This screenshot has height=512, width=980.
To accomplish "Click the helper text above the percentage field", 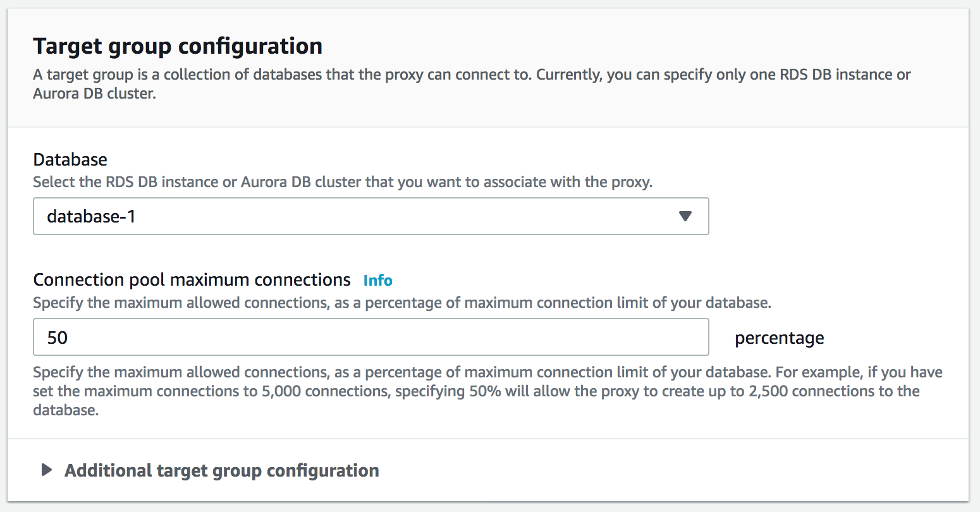I will coord(401,303).
